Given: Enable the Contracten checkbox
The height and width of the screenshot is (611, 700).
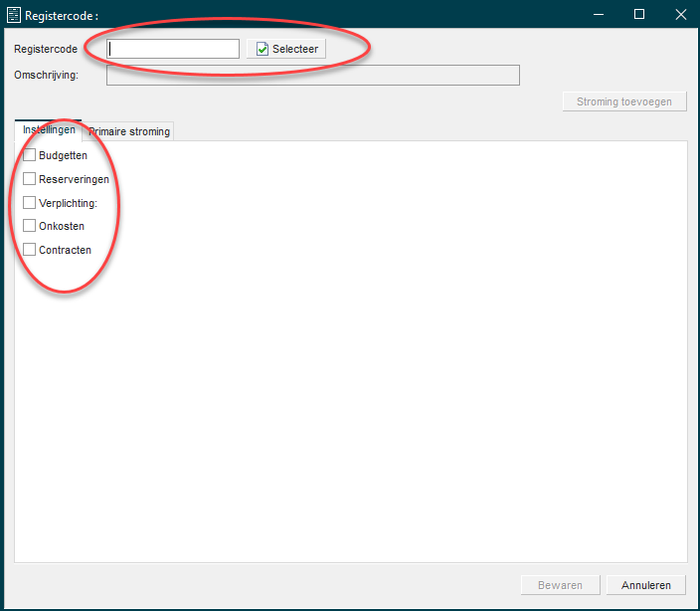Looking at the screenshot, I should point(30,250).
